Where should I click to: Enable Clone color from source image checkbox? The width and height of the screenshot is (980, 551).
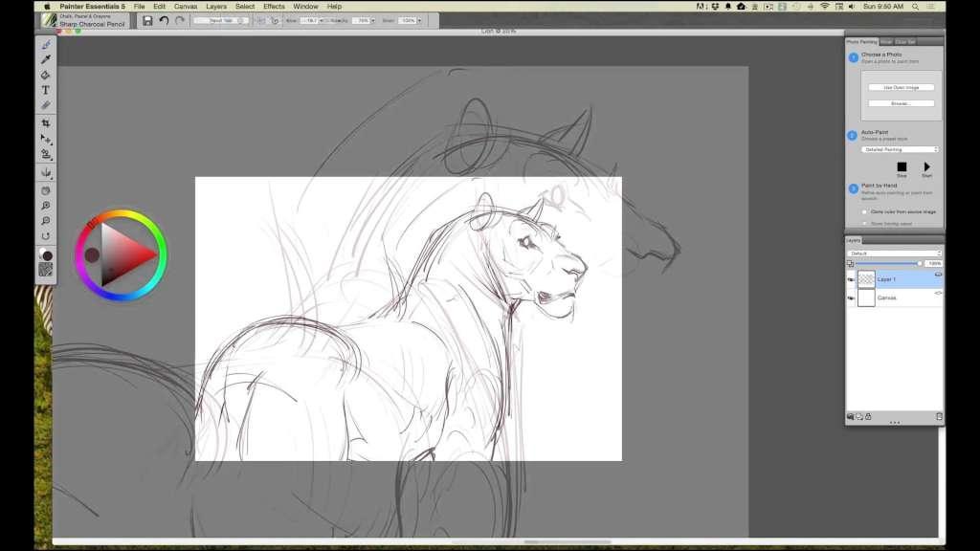[x=865, y=211]
